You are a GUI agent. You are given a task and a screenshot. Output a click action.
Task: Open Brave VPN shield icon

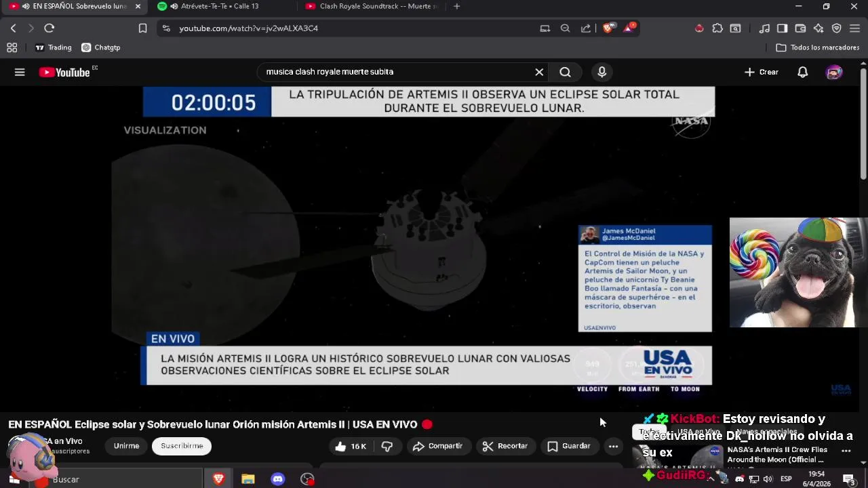pos(836,28)
